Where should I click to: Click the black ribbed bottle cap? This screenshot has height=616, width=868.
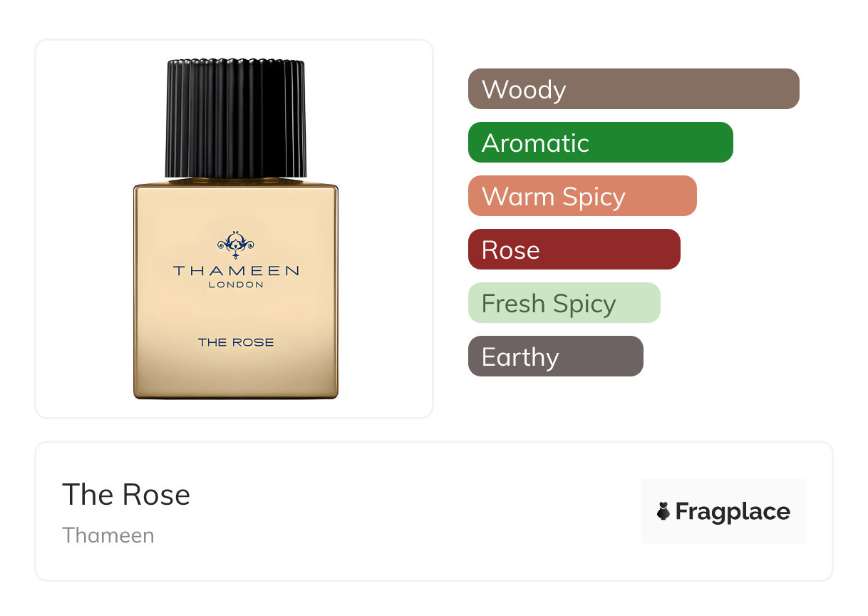(x=236, y=119)
